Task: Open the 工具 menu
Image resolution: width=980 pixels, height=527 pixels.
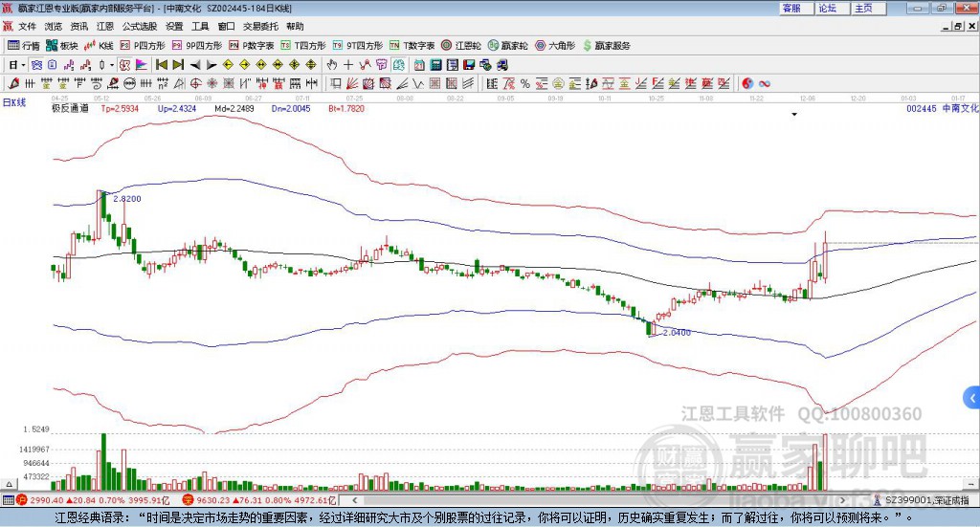Action: tap(200, 26)
